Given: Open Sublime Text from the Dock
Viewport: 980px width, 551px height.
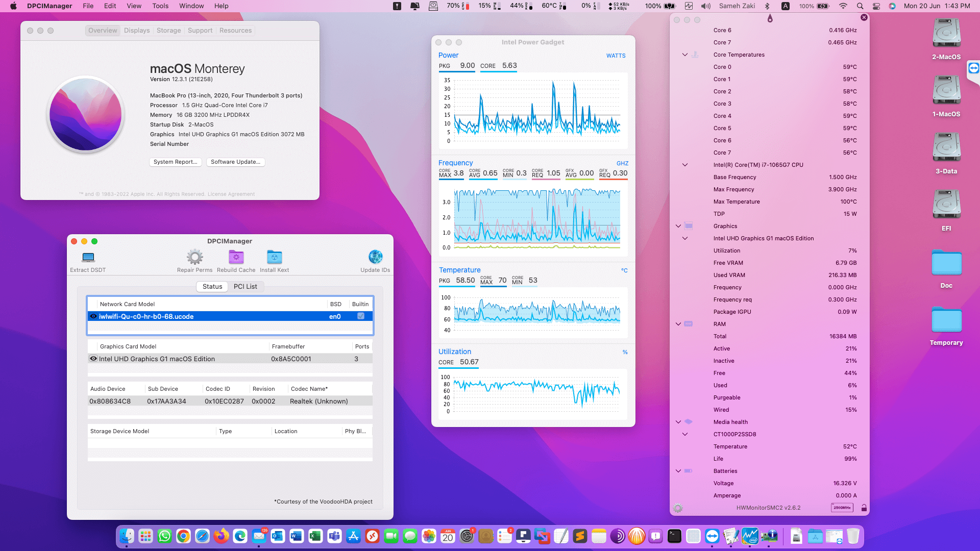Looking at the screenshot, I should point(580,536).
